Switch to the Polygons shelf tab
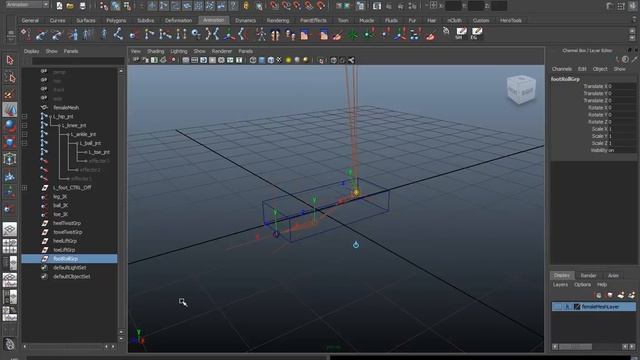Screen dimensions: 640x360 [x=116, y=20]
